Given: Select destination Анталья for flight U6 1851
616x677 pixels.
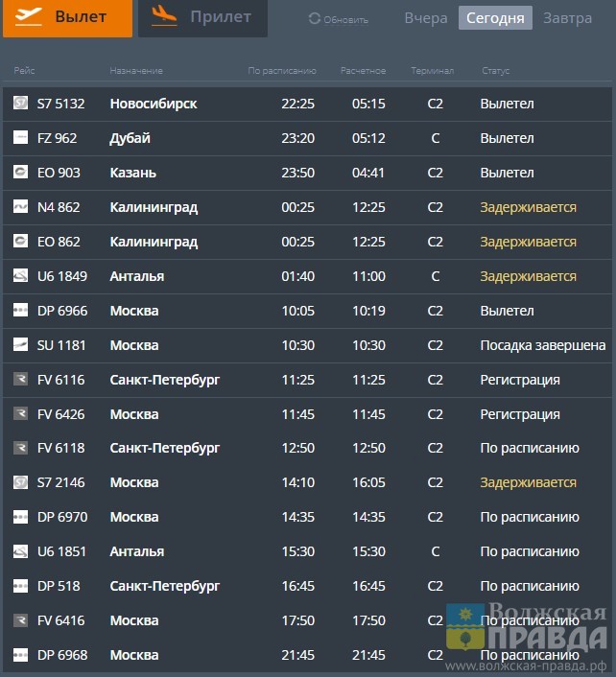Looking at the screenshot, I should 136,551.
